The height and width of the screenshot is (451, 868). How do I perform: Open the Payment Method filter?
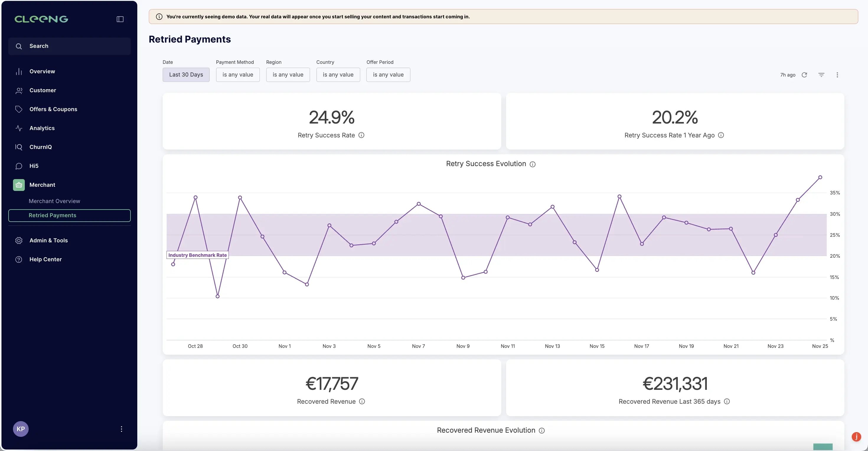[238, 74]
